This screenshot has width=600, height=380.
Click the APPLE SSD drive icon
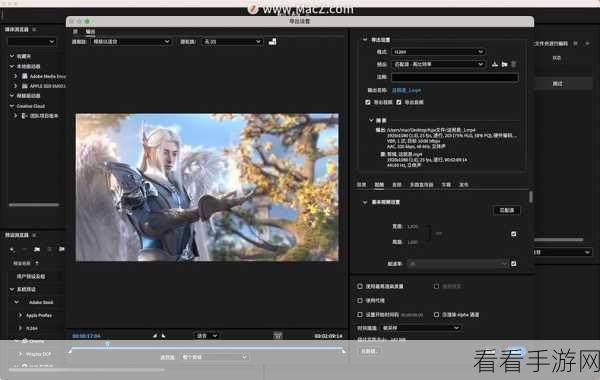click(x=24, y=86)
